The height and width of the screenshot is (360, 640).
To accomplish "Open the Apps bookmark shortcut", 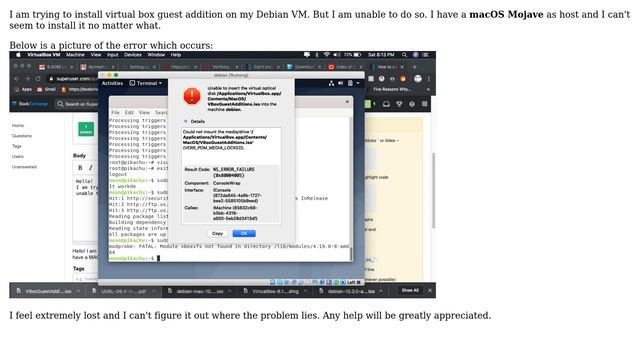I will (x=23, y=89).
